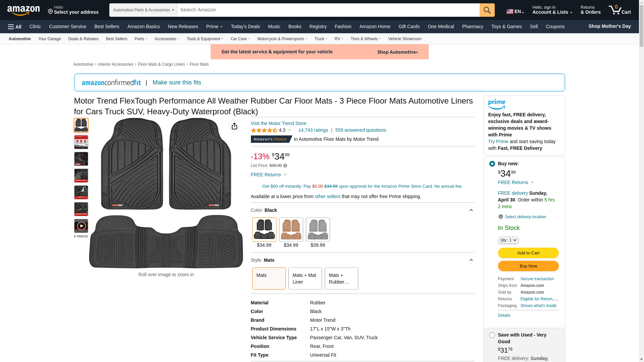
Task: Select the beige color swatch
Action: 291,230
